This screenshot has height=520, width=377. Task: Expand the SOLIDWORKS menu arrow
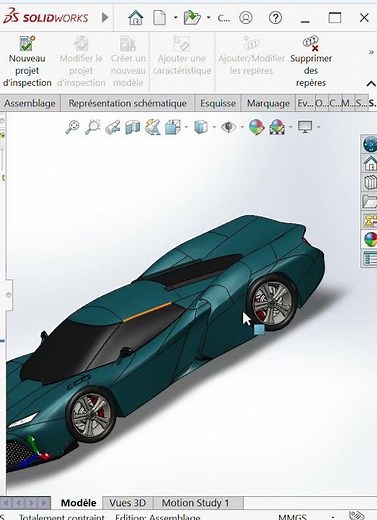105,17
